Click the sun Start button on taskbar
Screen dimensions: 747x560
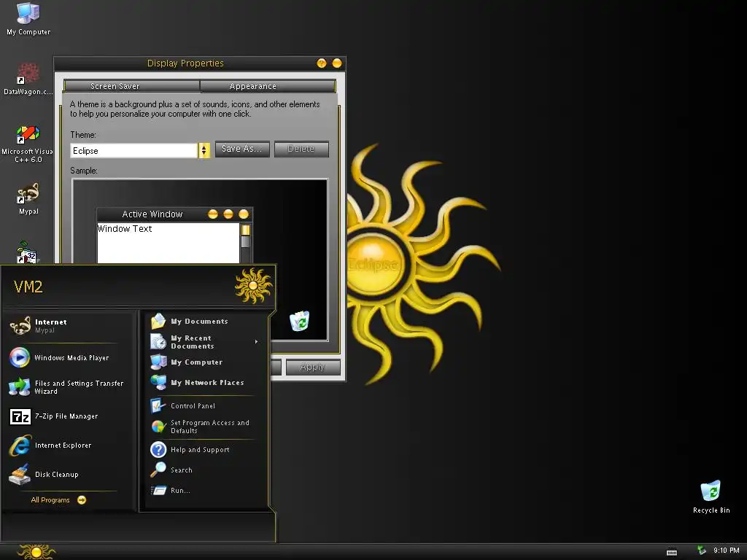coord(36,551)
